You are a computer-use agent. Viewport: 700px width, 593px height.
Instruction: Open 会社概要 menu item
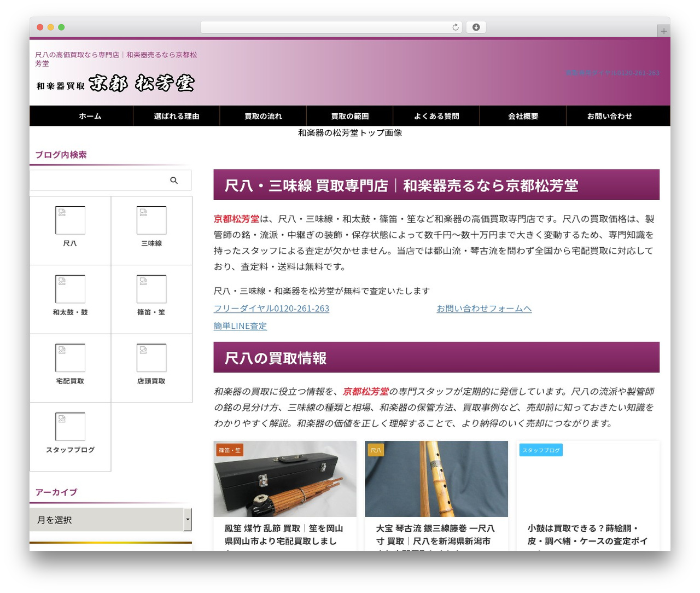[x=523, y=117]
